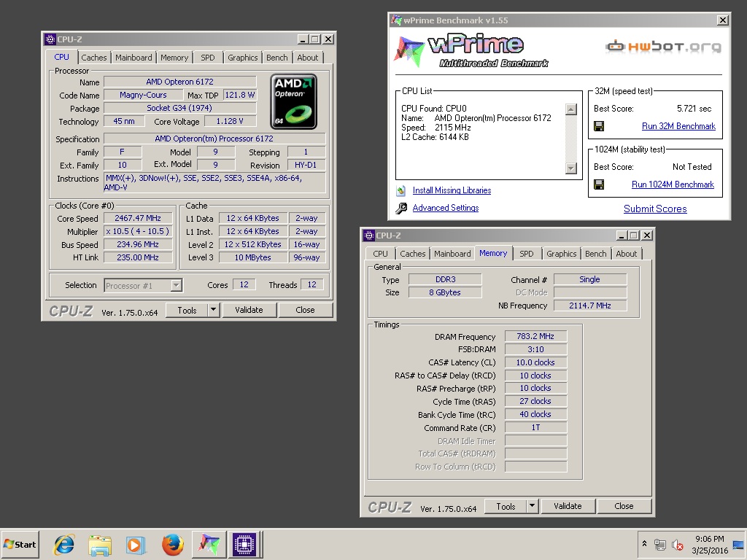
Task: Switch to the CPU-Z taskbar button
Action: click(x=244, y=544)
